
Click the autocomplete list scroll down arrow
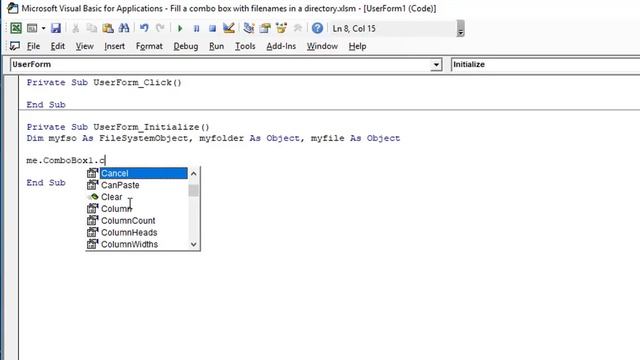[x=193, y=244]
